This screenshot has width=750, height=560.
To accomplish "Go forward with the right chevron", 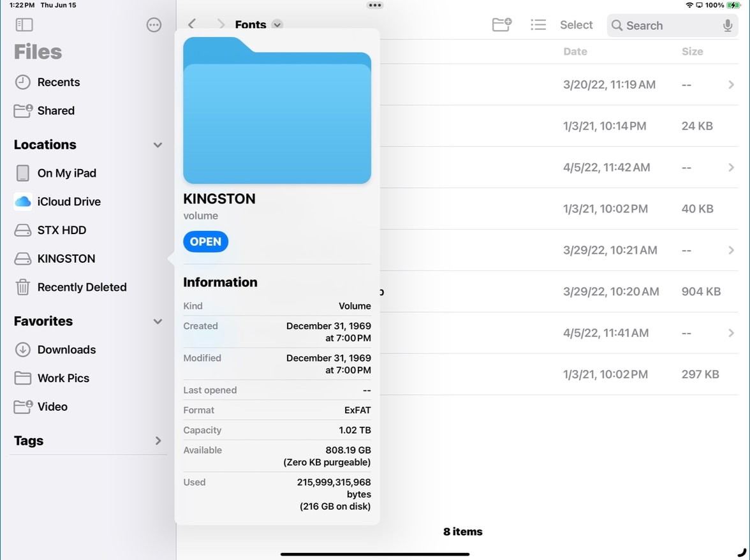I will pos(221,24).
